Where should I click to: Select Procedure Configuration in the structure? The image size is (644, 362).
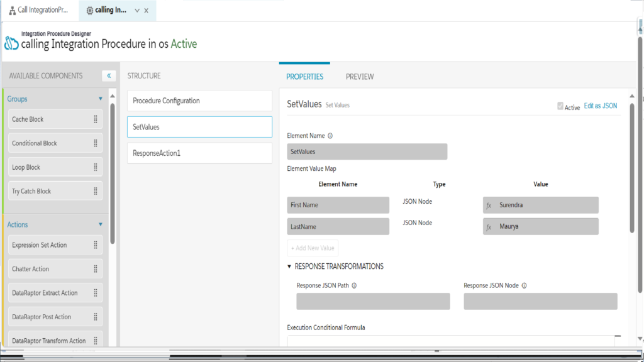tap(199, 101)
